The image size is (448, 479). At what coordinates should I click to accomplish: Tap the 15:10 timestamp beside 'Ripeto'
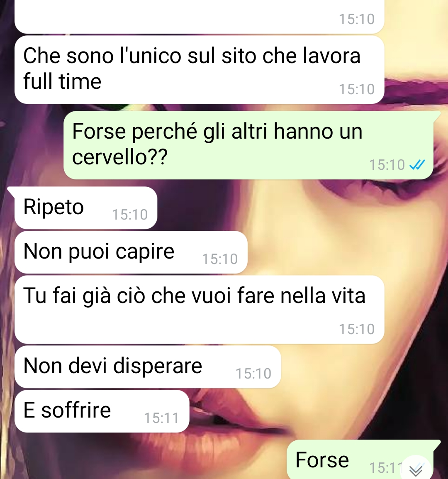pos(130,215)
